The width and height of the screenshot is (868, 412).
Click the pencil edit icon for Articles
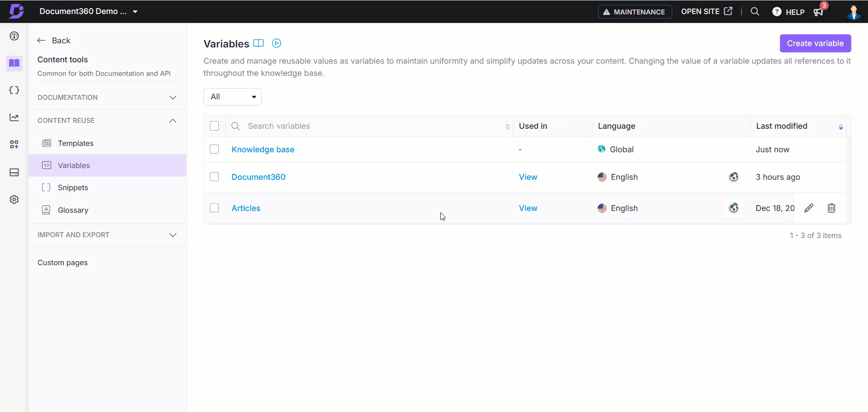[x=809, y=208]
